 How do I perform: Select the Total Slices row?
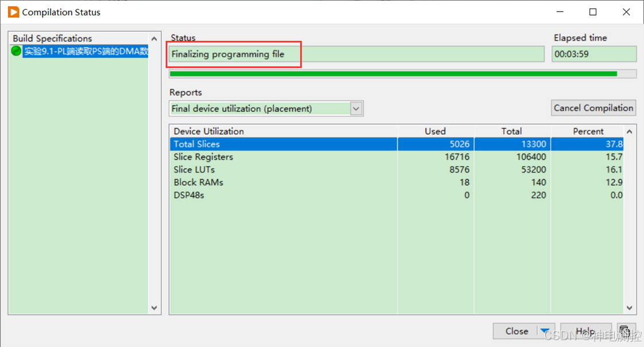(397, 144)
